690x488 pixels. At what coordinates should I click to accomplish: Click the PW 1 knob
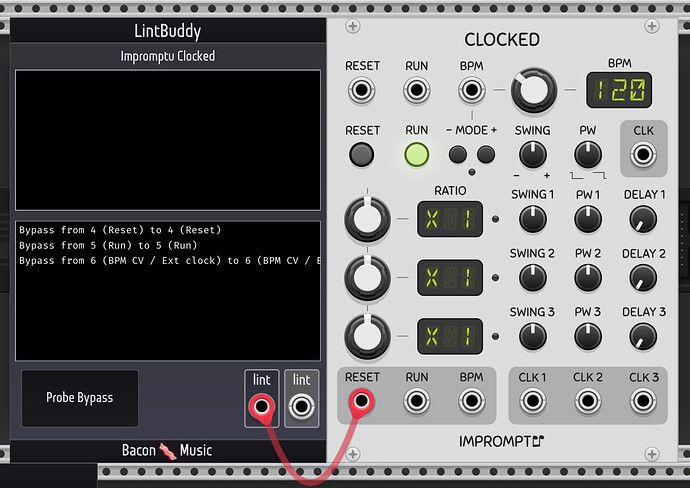click(x=588, y=219)
